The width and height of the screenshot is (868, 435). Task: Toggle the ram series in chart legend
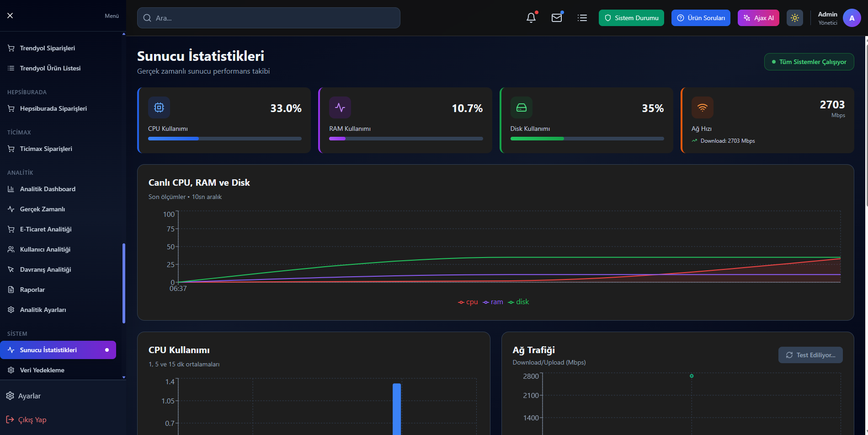pos(493,302)
